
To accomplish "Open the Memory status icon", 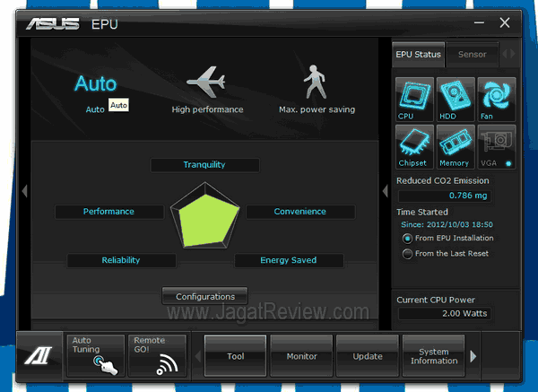I will click(456, 146).
